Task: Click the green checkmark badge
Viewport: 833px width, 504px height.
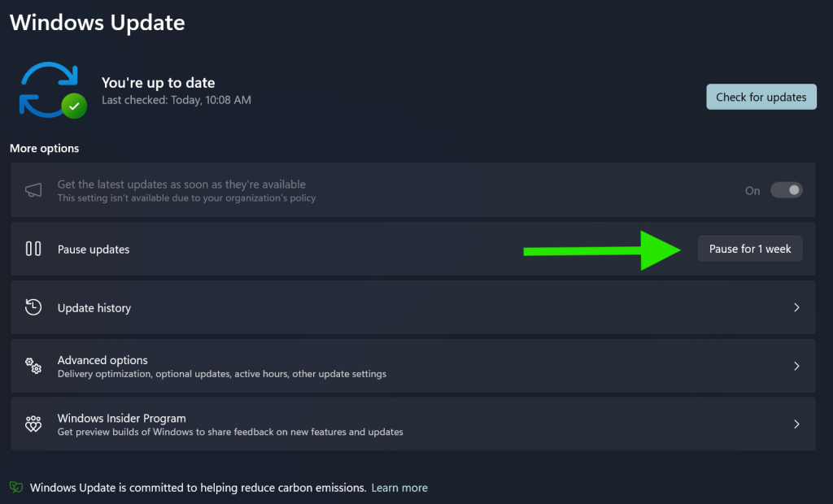Action: pos(74,106)
